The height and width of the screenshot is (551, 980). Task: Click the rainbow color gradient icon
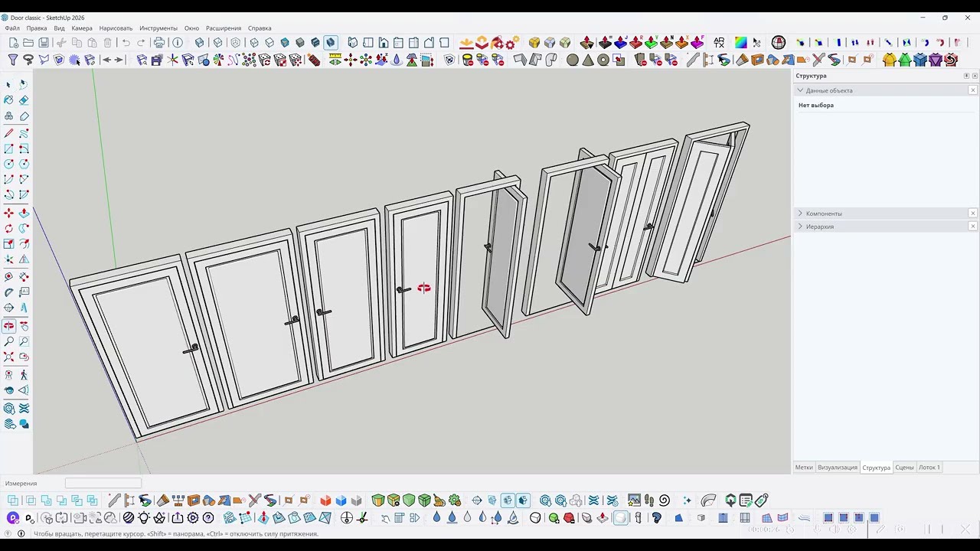tap(740, 43)
